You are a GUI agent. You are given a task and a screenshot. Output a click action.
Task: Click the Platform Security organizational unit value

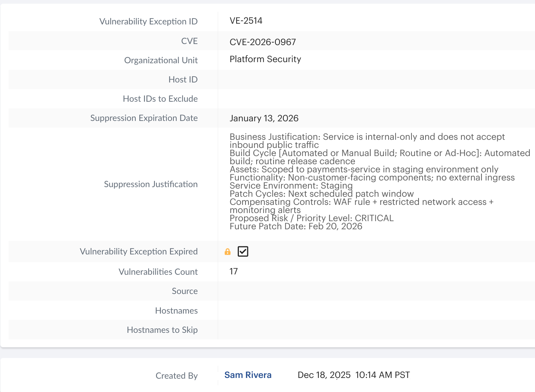265,59
